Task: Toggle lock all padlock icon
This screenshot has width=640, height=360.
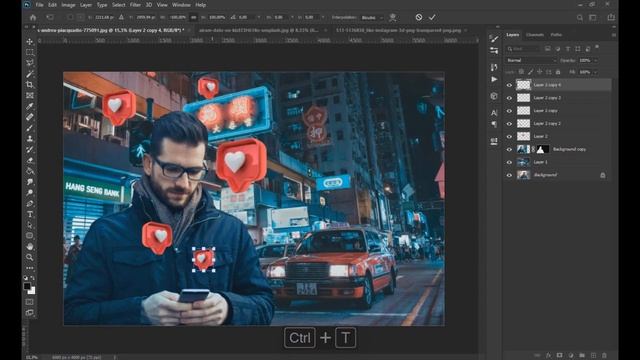Action: point(558,72)
